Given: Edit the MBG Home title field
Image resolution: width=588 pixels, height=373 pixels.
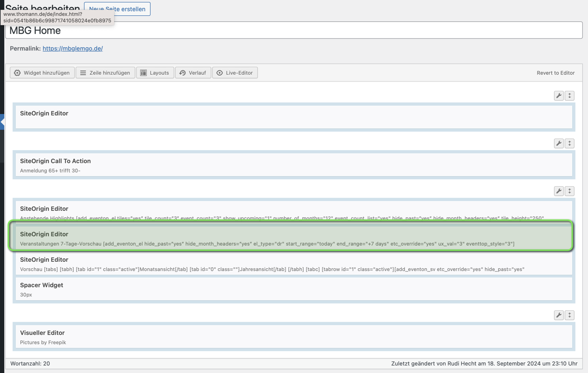Looking at the screenshot, I should (x=294, y=31).
